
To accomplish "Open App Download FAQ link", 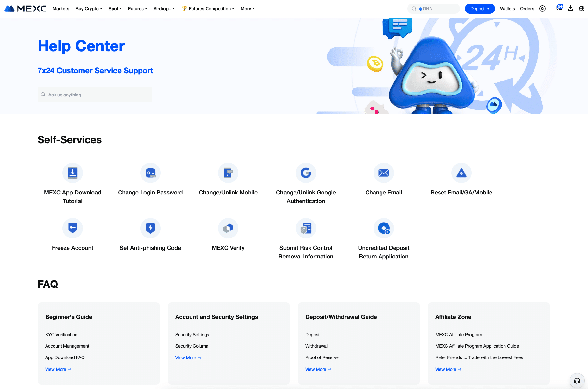I will point(65,357).
